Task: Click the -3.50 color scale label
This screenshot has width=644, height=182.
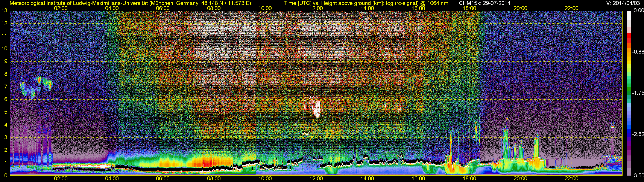Action: pos(638,176)
